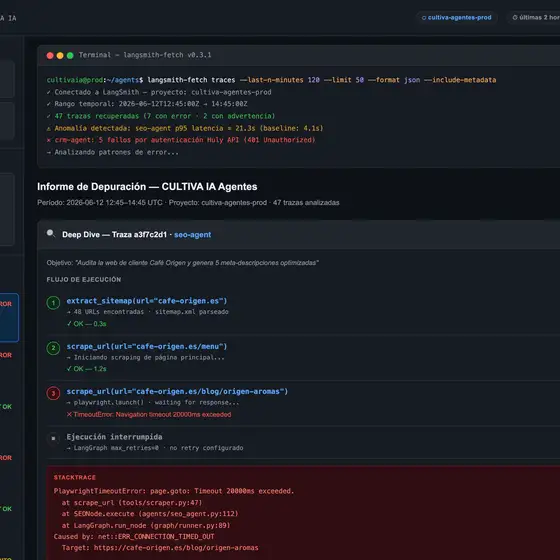Screen dimensions: 560x560
Task: Click the clock icon in últimas 2 horas pill
Action: point(515,17)
